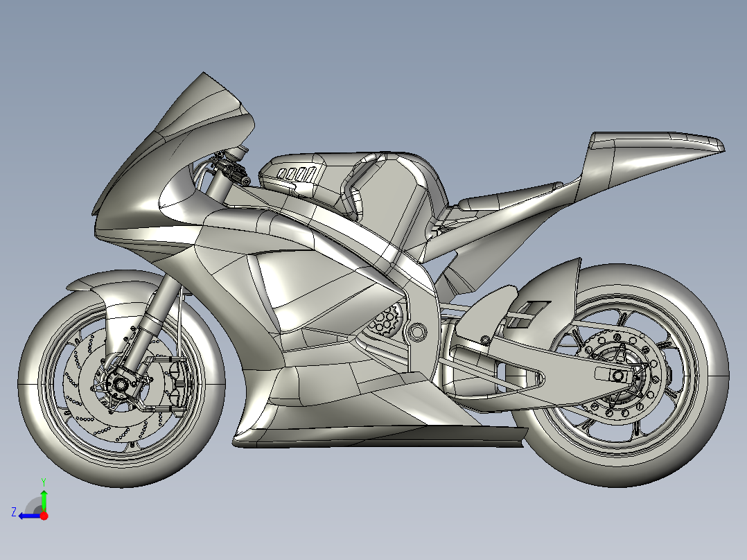Click the red origin sphere of the triad
747x560 pixels.
click(44, 516)
